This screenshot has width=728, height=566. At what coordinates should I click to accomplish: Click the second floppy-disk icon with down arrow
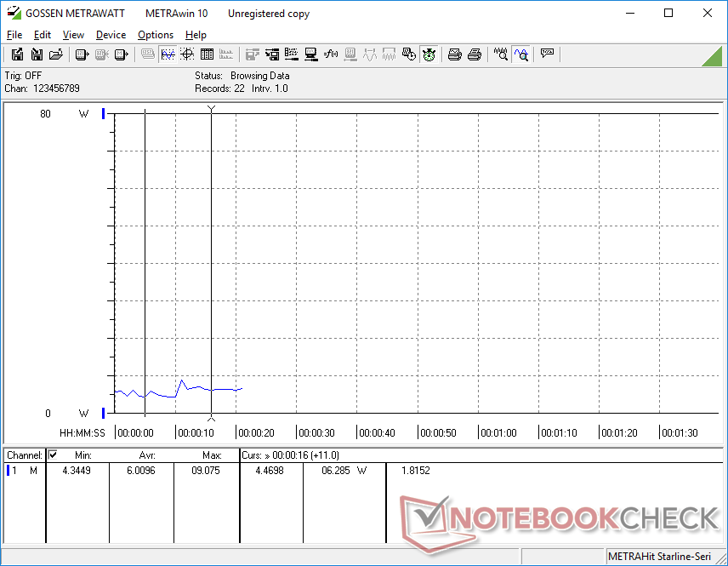37,54
